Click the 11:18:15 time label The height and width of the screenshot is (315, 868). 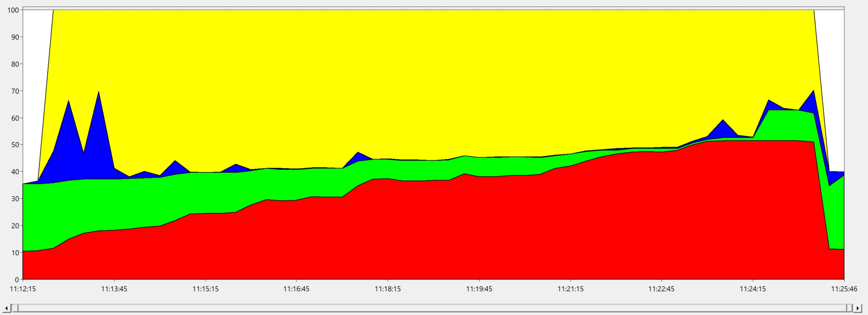pos(388,289)
